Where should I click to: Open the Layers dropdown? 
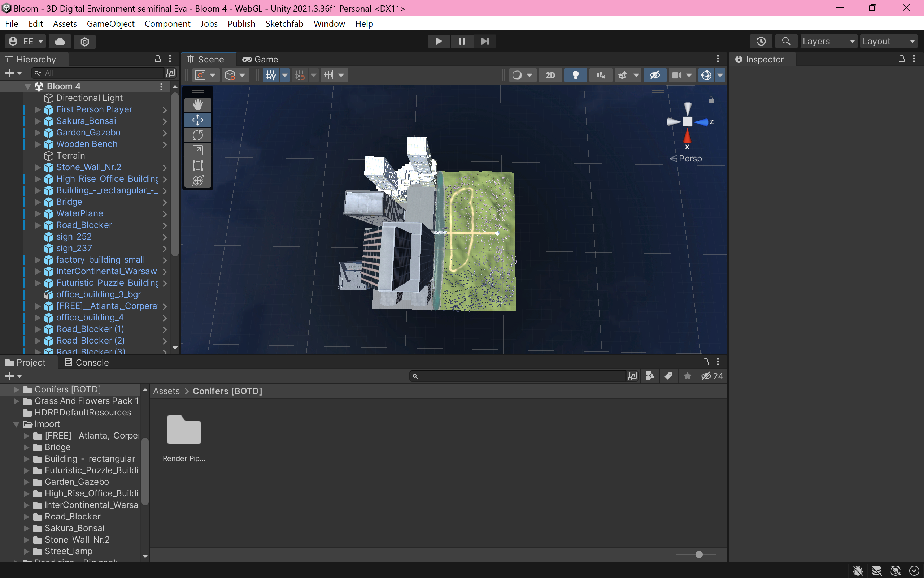[828, 41]
